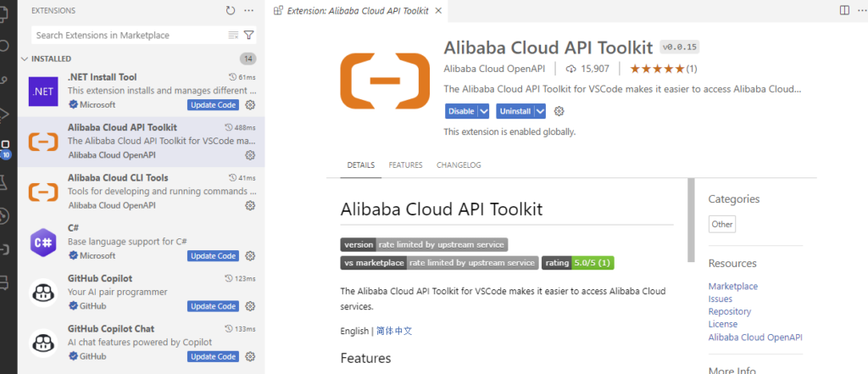Click Update Code for GitHub Copilot Chat
Viewport: 868px width, 374px height.
[x=213, y=357]
